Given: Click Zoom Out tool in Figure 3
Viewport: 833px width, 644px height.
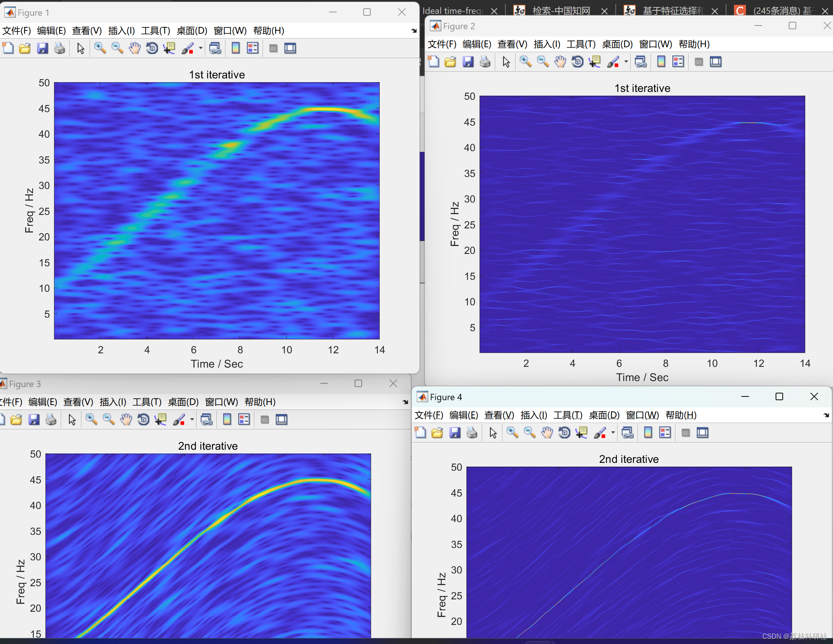Looking at the screenshot, I should pyautogui.click(x=109, y=419).
